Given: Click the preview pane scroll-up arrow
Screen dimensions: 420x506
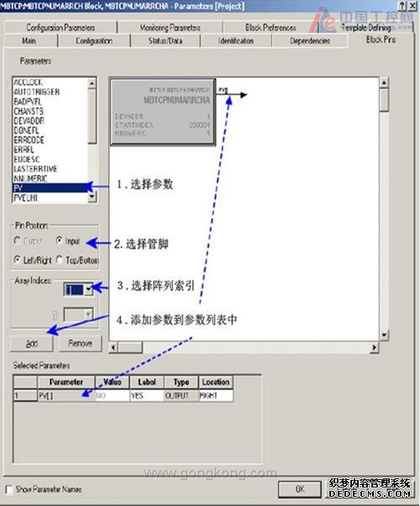Looking at the screenshot, I should click(384, 82).
